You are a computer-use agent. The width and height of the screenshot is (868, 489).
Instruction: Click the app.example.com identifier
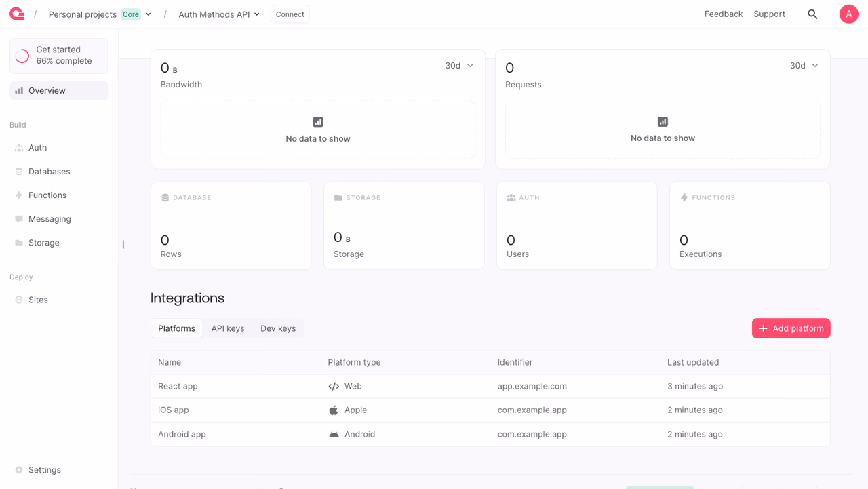pos(532,387)
